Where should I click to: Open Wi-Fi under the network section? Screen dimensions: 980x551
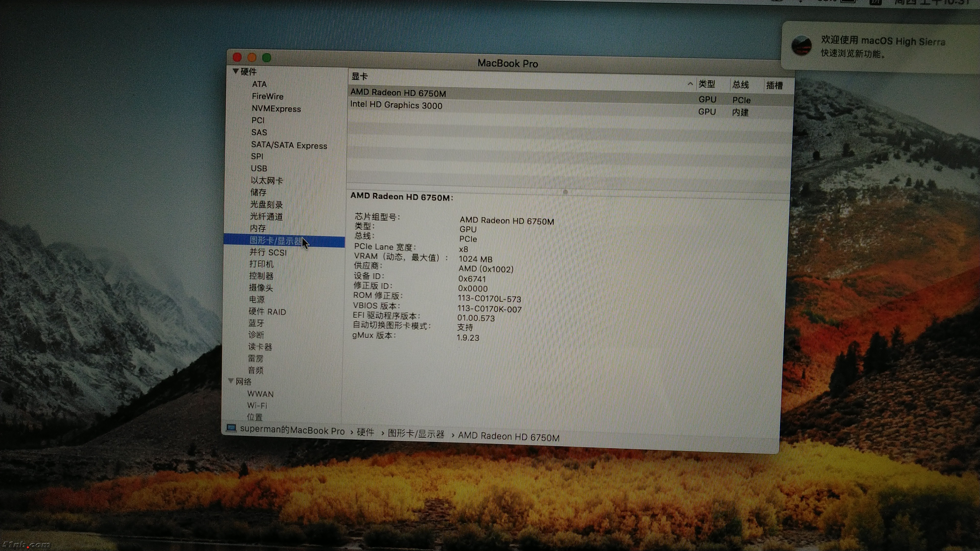pyautogui.click(x=257, y=405)
